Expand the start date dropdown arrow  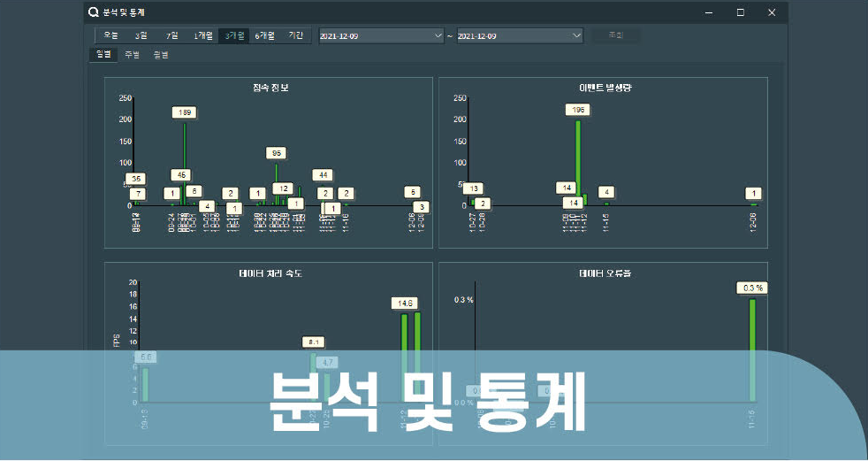(x=438, y=36)
